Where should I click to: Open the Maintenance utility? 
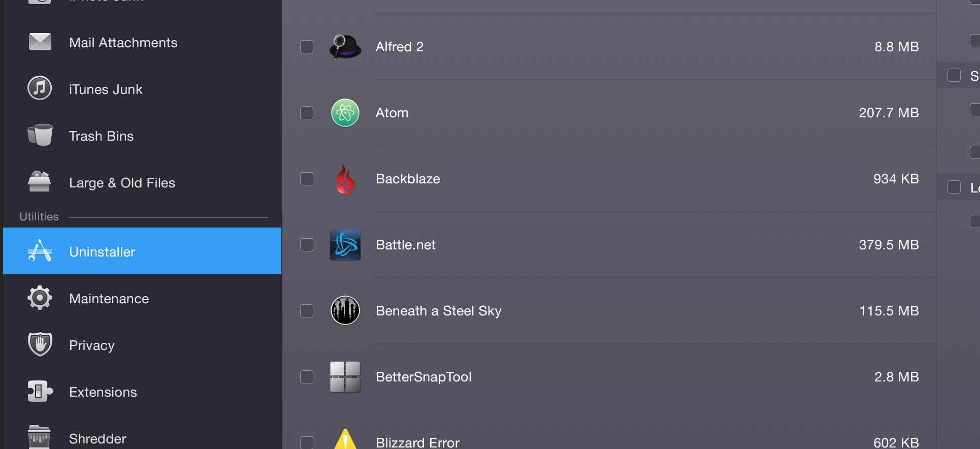point(109,299)
